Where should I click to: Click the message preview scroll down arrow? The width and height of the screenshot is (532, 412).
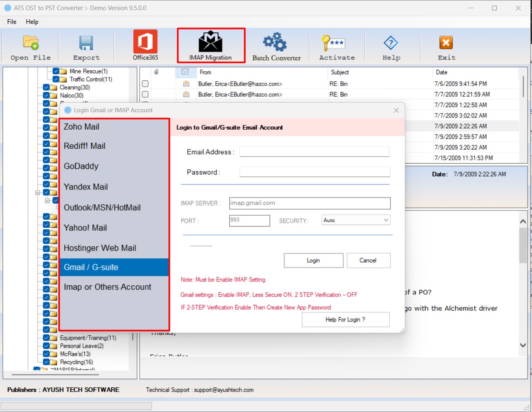tap(523, 345)
